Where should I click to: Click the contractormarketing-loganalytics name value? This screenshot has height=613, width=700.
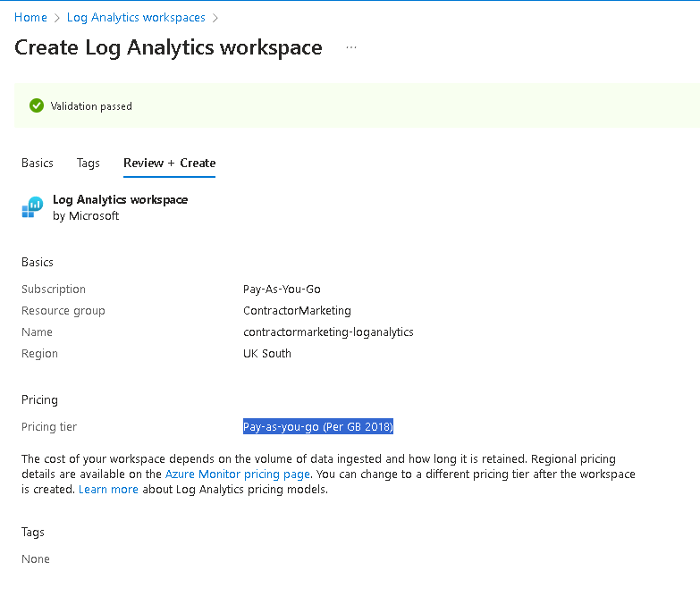[x=328, y=332]
